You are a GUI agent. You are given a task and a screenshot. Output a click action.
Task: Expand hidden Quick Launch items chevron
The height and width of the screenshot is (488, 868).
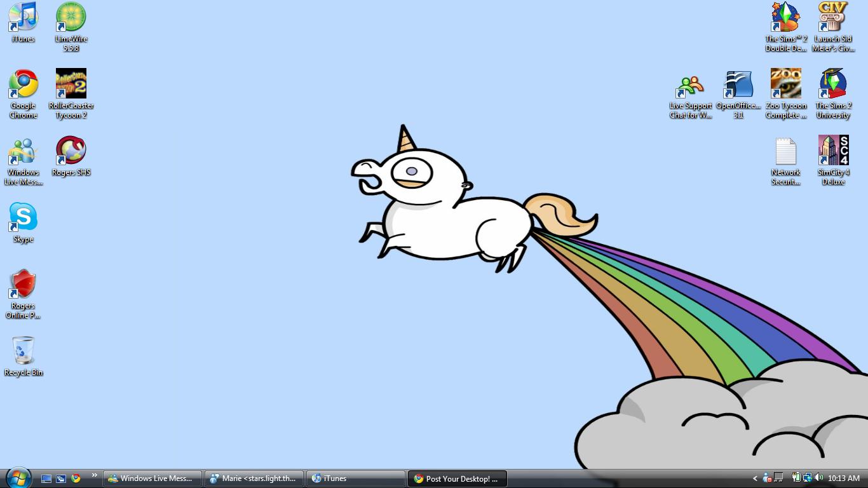click(94, 476)
